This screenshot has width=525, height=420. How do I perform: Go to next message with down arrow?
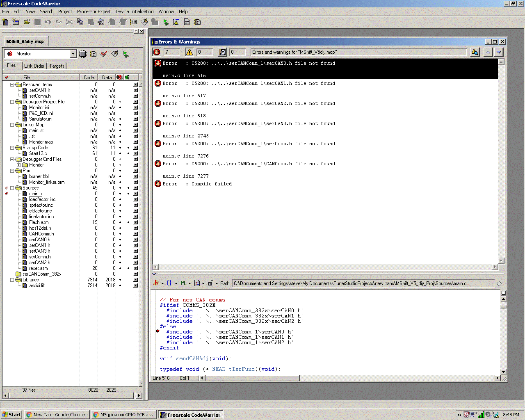tap(499, 52)
